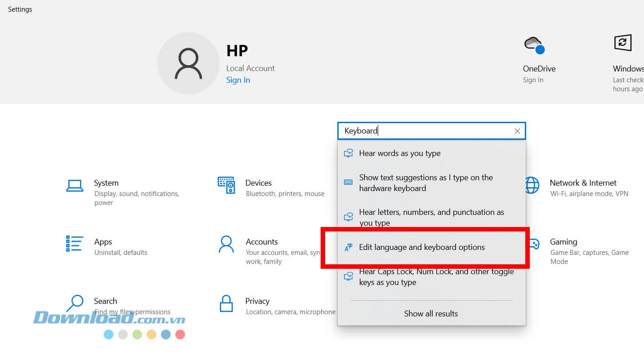This screenshot has width=644, height=356.
Task: Open the Apps list icon
Action: point(75,244)
